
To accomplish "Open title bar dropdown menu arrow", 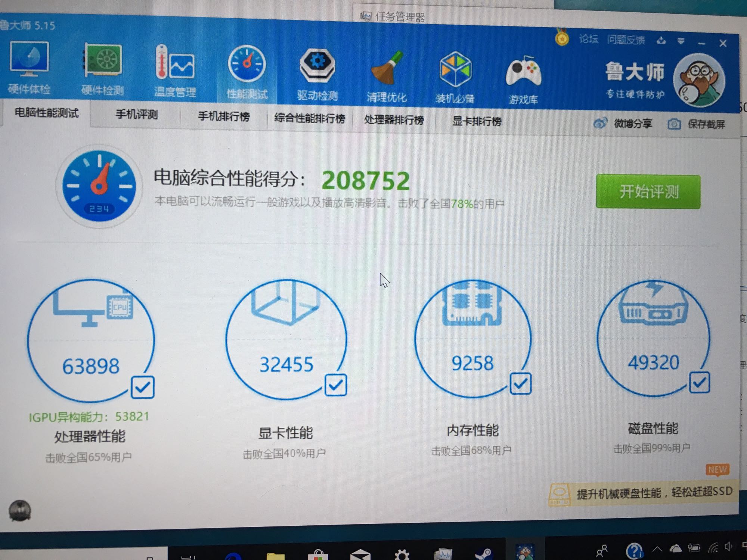I will [x=681, y=41].
